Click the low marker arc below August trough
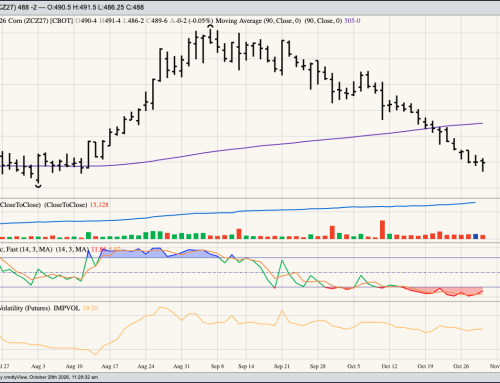Viewport: 500px width, 383px height. pos(38,186)
